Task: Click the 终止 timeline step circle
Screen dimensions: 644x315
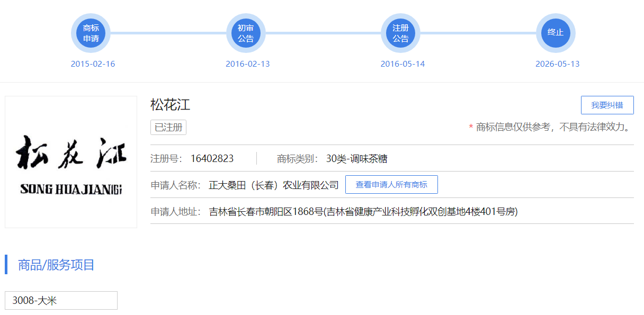Action: 556,33
